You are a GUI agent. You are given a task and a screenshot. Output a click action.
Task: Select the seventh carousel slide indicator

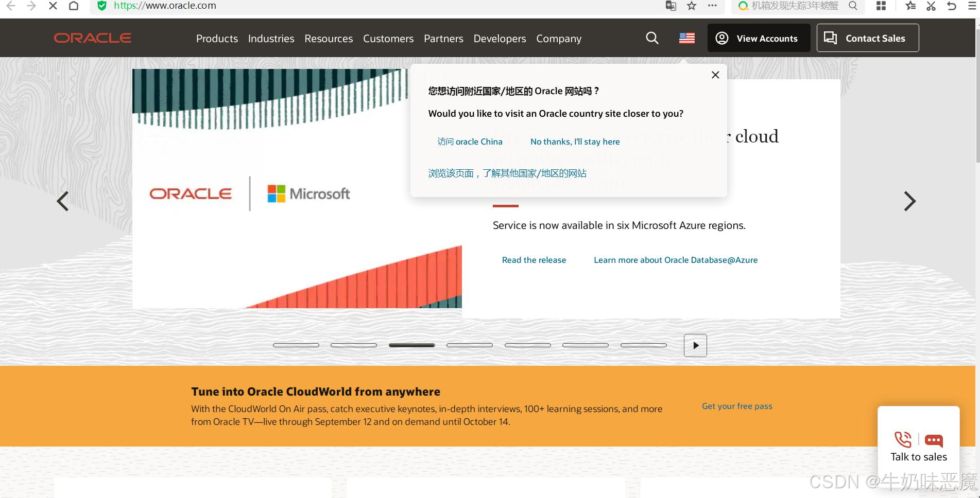tap(644, 345)
